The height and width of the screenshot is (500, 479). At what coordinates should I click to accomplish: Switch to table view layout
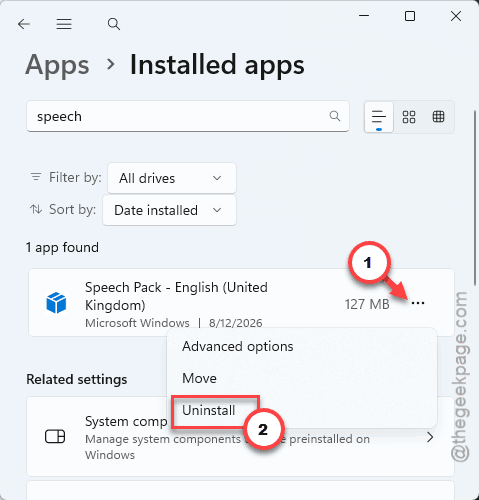(438, 117)
